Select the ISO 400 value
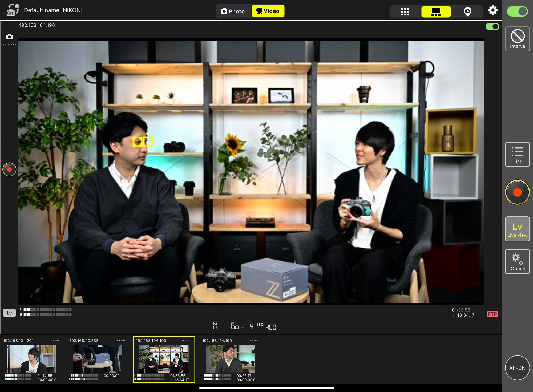This screenshot has height=392, width=533. pyautogui.click(x=266, y=326)
